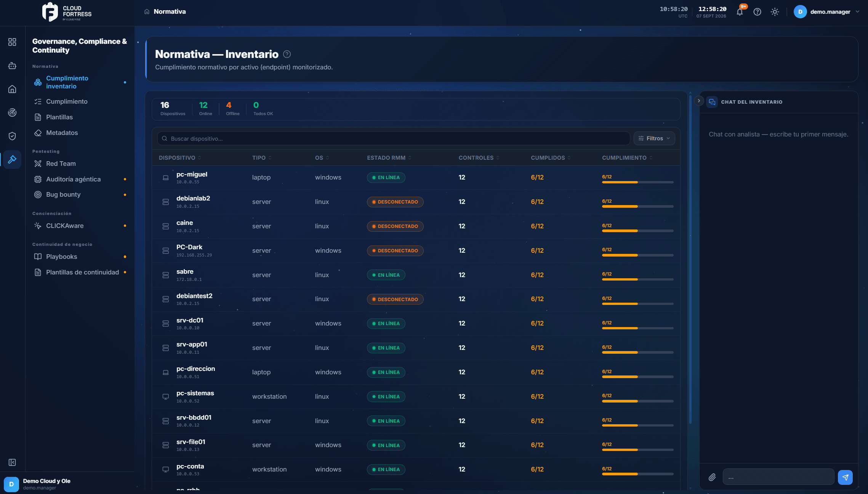The width and height of the screenshot is (868, 494).
Task: Select the shield check icon in rail
Action: [x=12, y=136]
